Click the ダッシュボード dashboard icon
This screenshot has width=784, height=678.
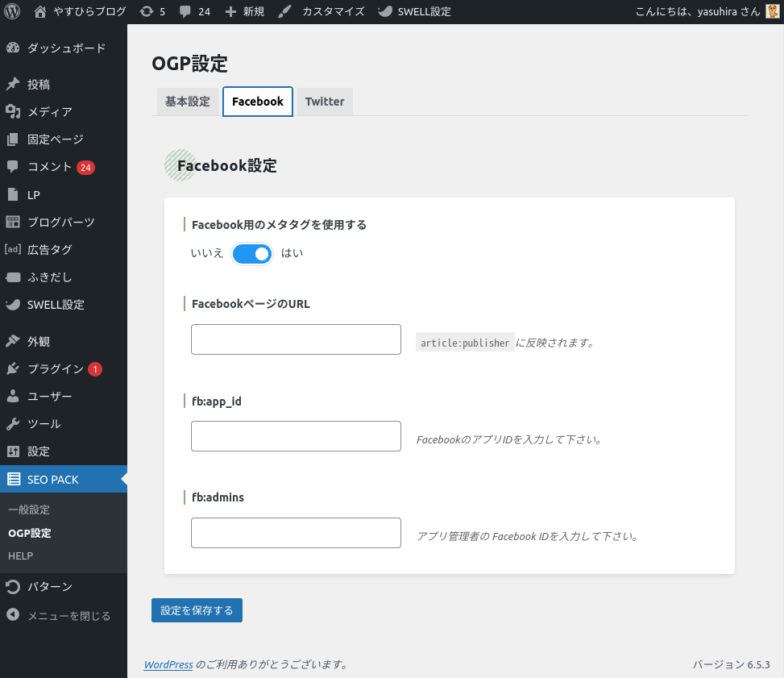(x=13, y=48)
